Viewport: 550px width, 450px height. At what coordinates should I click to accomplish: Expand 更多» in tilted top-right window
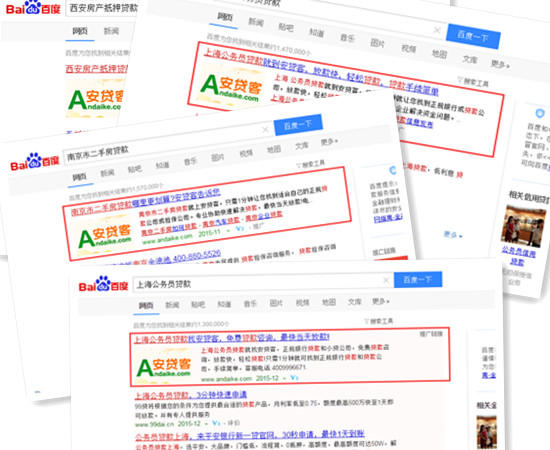(x=501, y=64)
